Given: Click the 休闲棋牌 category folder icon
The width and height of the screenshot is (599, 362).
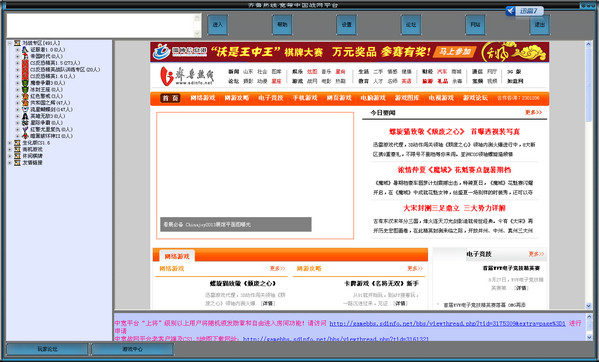Looking at the screenshot, I should point(17,156).
